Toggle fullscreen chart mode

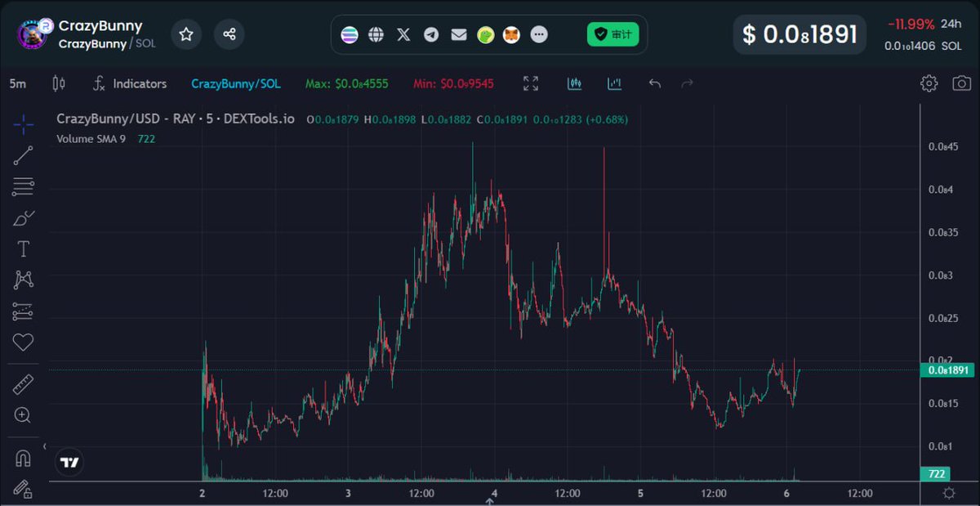[531, 83]
